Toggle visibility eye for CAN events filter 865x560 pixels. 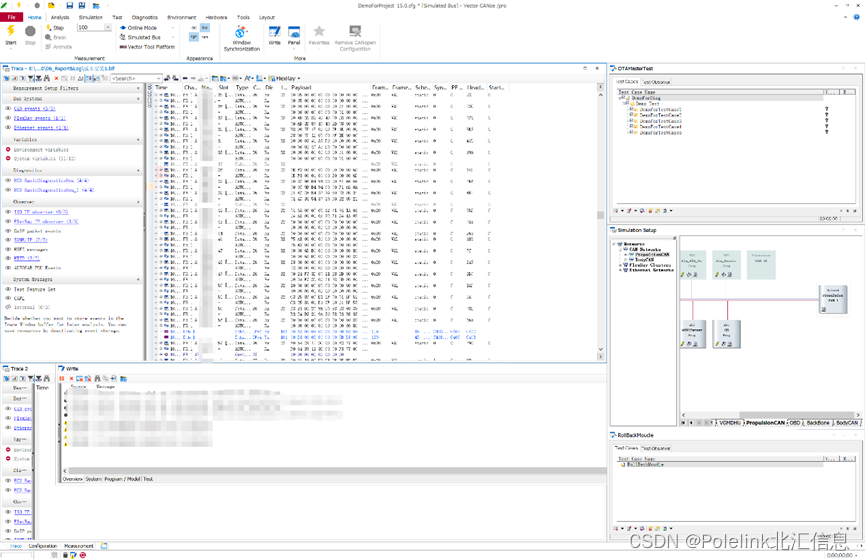pyautogui.click(x=8, y=109)
